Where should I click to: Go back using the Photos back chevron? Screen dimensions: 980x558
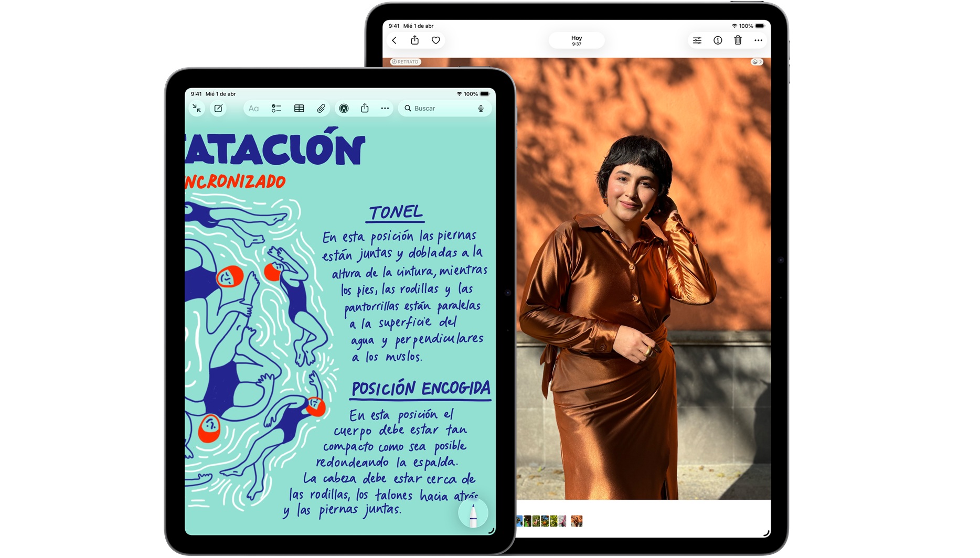coord(395,40)
